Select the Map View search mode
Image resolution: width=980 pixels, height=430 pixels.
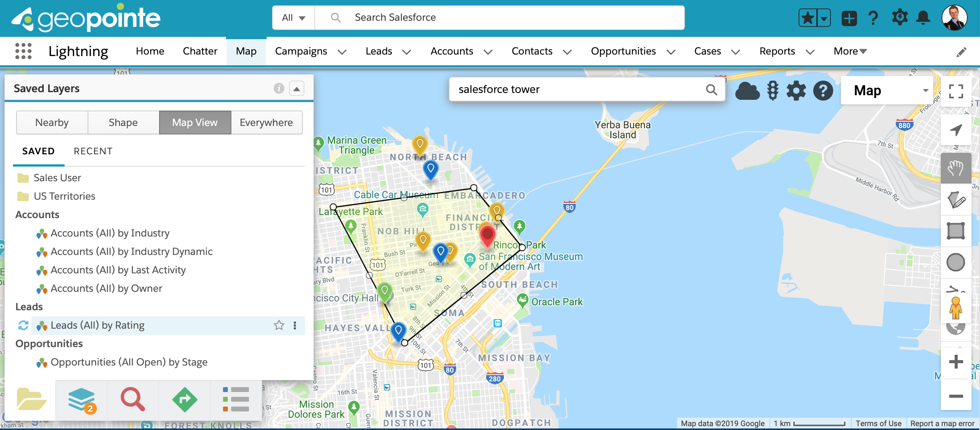pos(195,122)
